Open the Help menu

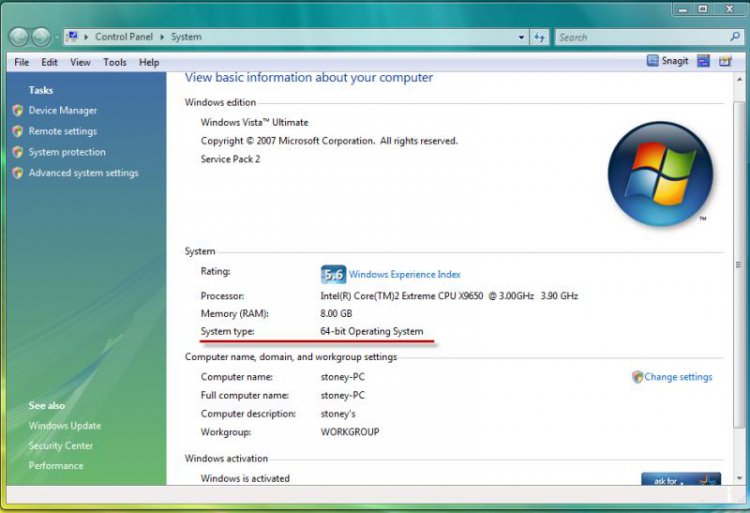point(149,62)
